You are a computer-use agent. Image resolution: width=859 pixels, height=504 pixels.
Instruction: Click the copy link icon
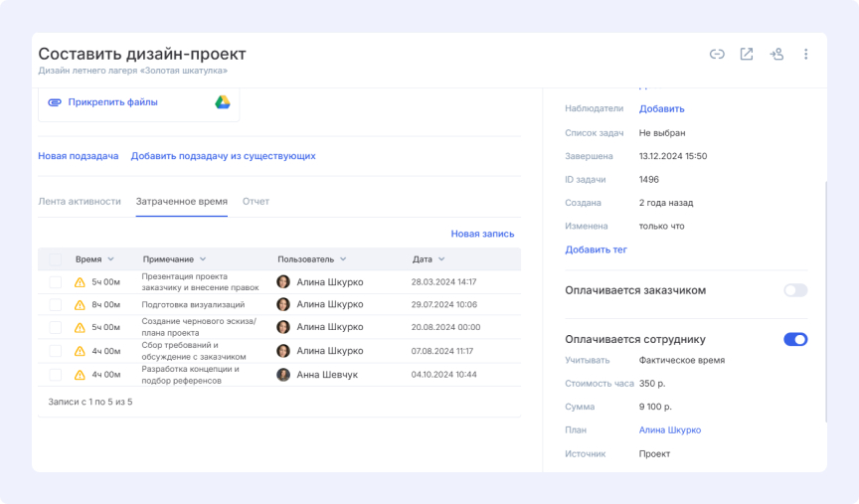coord(717,55)
